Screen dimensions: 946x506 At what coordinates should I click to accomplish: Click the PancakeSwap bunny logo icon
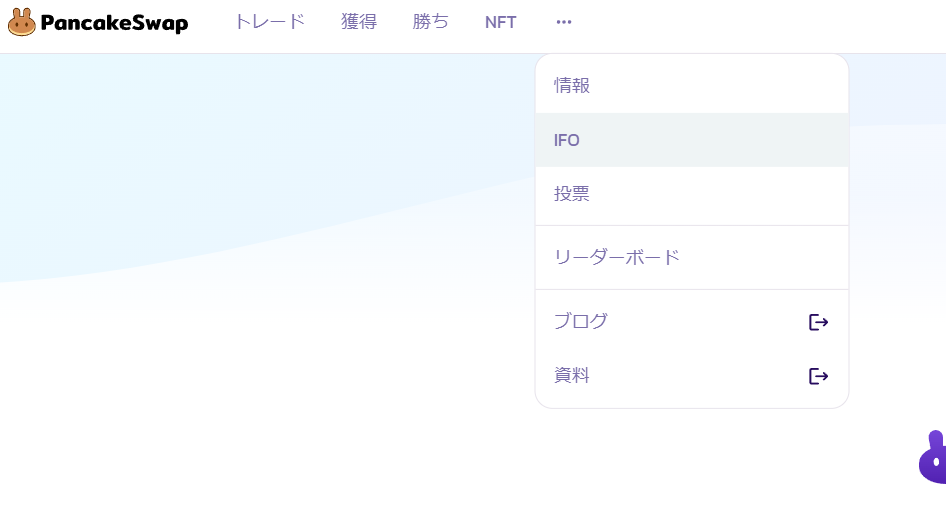pyautogui.click(x=22, y=22)
